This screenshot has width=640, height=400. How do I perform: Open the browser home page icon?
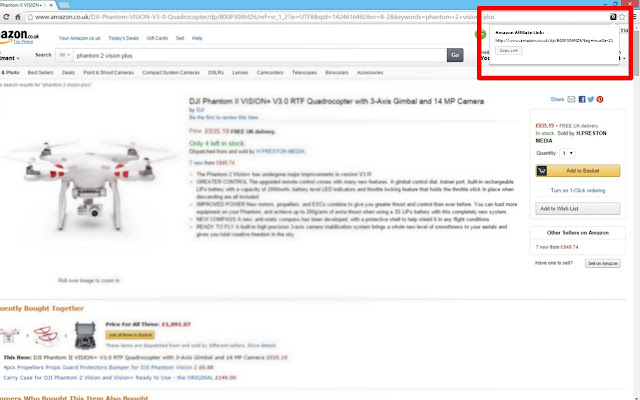(x=18, y=17)
